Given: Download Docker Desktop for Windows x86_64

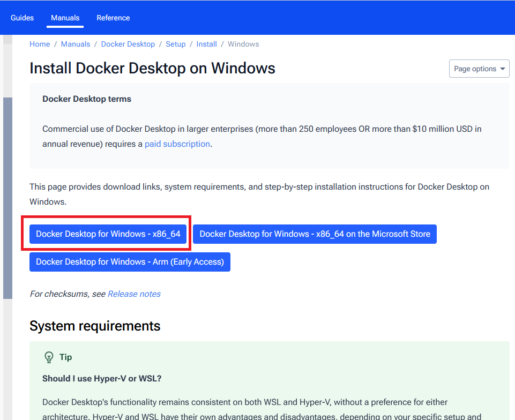Looking at the screenshot, I should click(x=108, y=234).
